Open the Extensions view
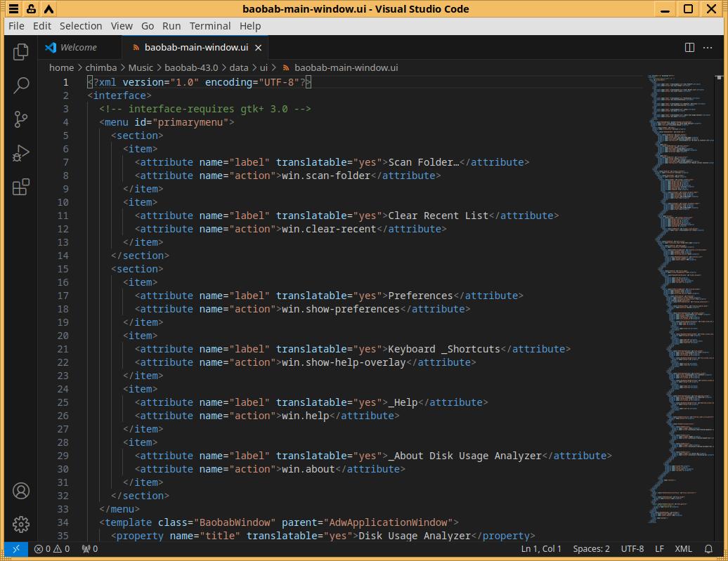The height and width of the screenshot is (561, 728). [x=21, y=187]
